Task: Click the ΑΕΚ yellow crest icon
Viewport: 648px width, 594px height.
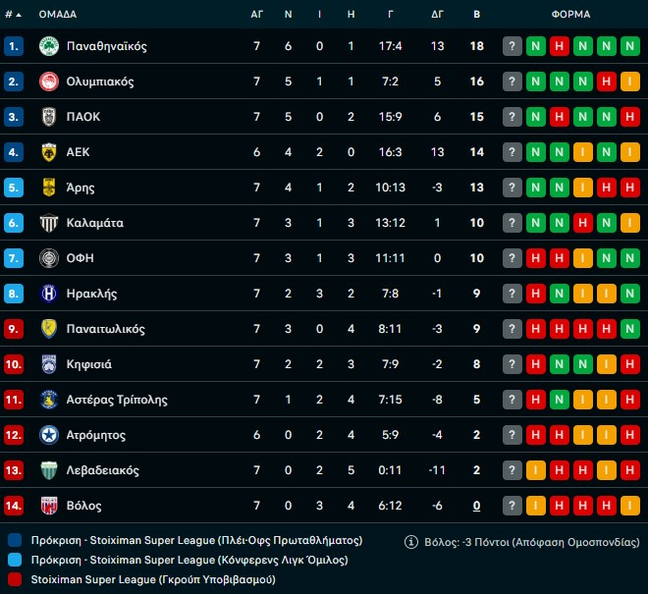Action: point(49,152)
